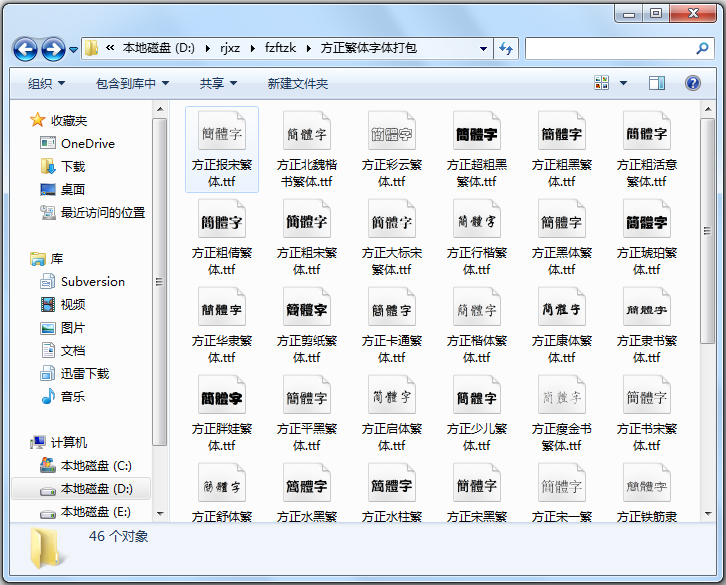The height and width of the screenshot is (585, 726).
Task: Select 本地磁盘 (C:) in the sidebar
Action: [x=96, y=465]
